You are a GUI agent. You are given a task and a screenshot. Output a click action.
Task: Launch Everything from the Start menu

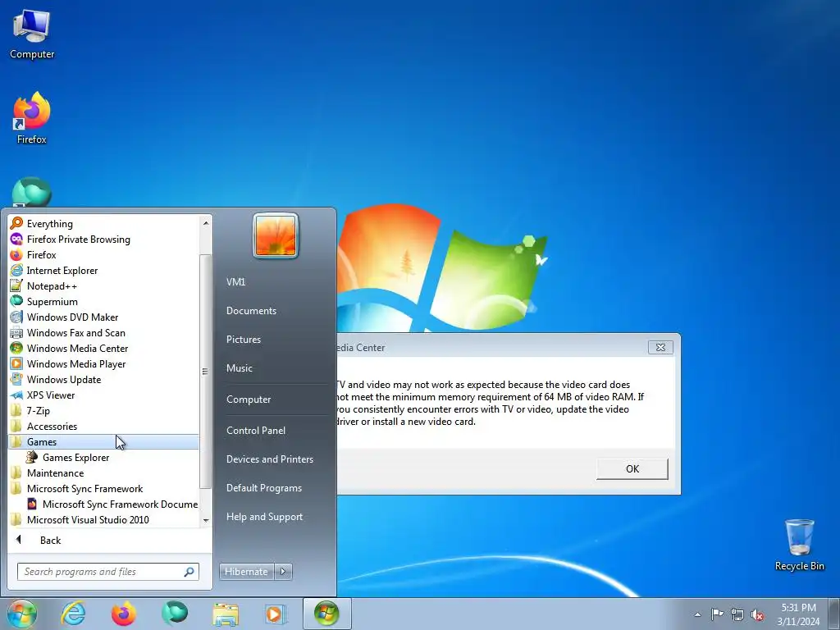(103, 224)
